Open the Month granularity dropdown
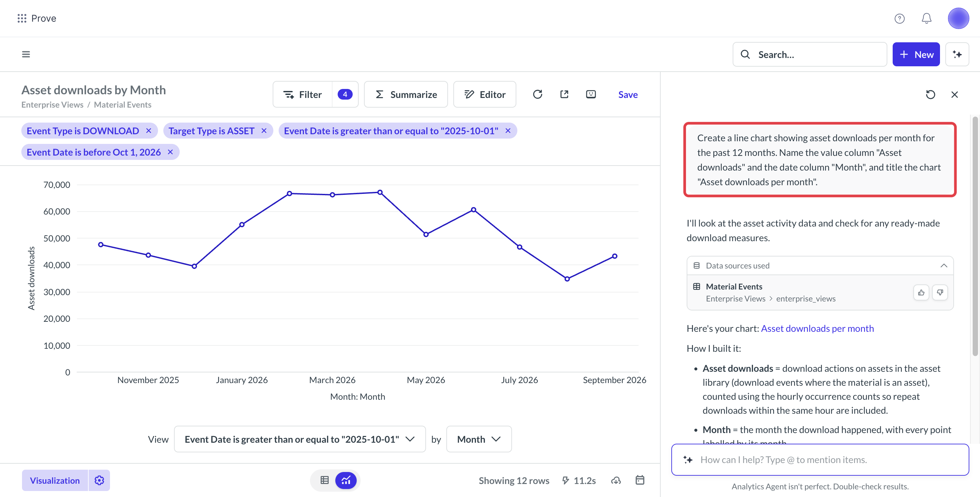Viewport: 980px width, 497px height. (x=479, y=439)
